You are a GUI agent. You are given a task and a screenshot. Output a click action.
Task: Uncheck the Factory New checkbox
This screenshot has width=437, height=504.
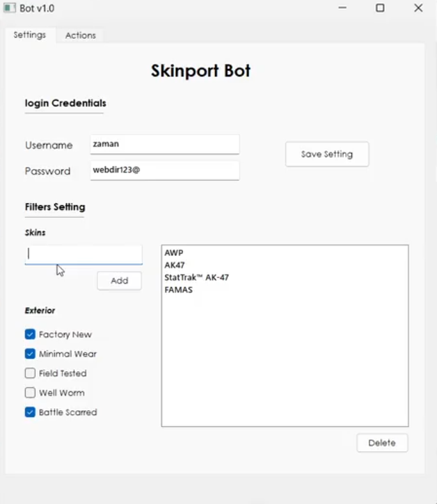pyautogui.click(x=30, y=334)
